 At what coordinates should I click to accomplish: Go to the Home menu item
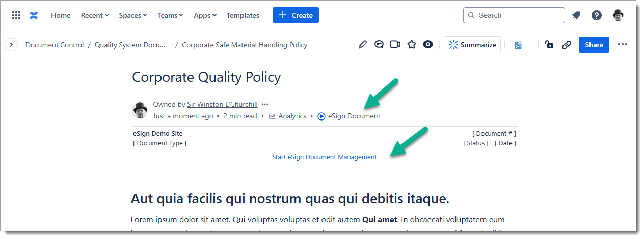(x=61, y=15)
